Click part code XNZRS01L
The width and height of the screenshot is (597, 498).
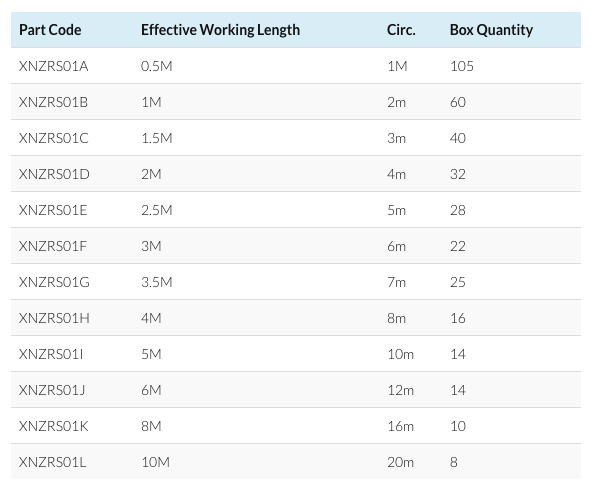point(52,462)
